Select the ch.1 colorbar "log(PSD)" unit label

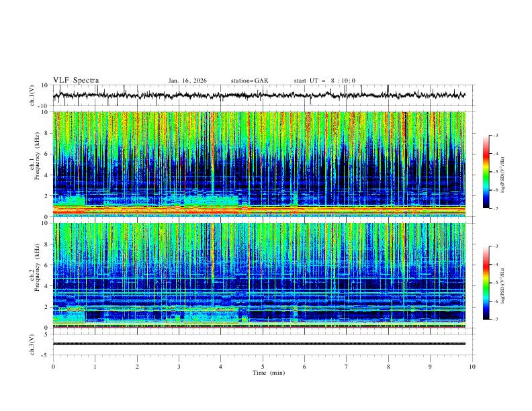point(503,175)
